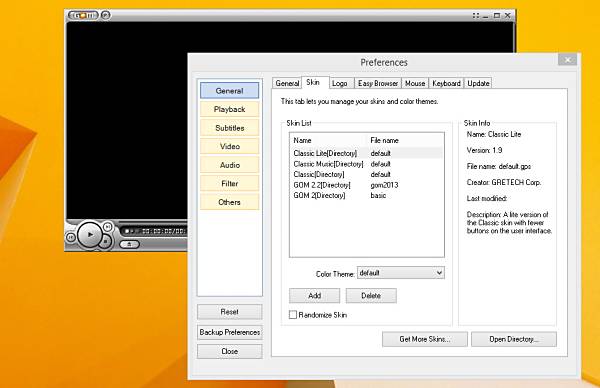
Task: Click the Eject/Open file button in GOM Player
Action: point(130,244)
